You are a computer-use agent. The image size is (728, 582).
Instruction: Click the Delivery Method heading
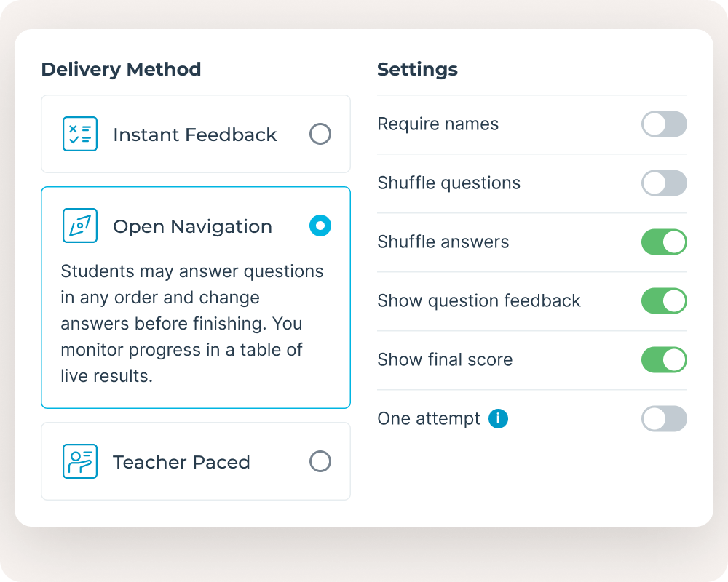[x=121, y=69]
